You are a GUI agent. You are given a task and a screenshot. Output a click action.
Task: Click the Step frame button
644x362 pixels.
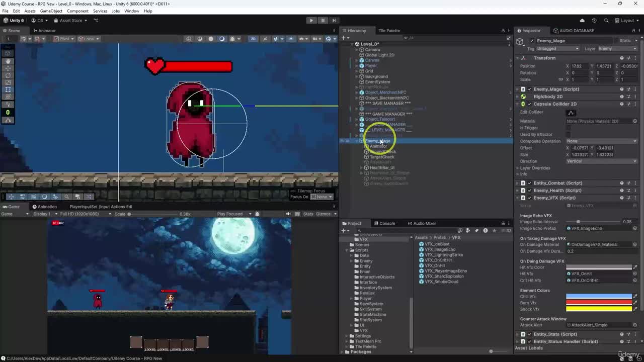pyautogui.click(x=334, y=21)
